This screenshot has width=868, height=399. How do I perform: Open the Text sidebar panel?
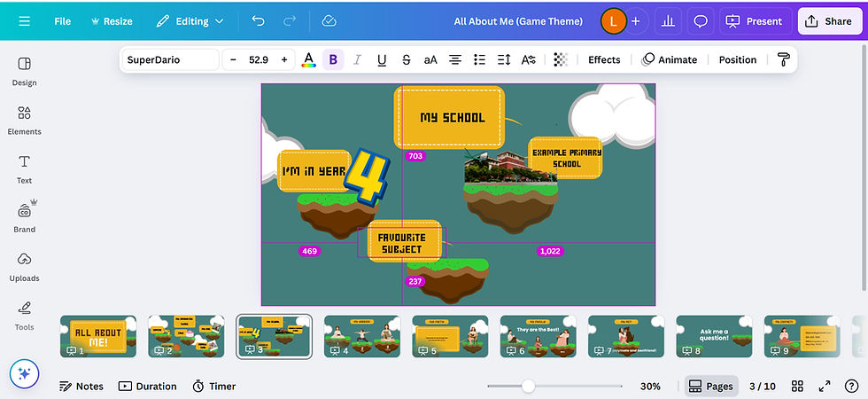pyautogui.click(x=25, y=169)
